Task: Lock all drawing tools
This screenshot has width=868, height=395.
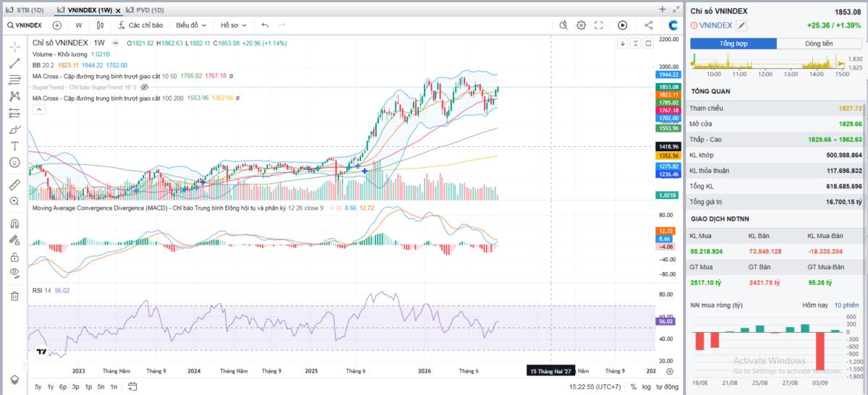Action: (14, 257)
